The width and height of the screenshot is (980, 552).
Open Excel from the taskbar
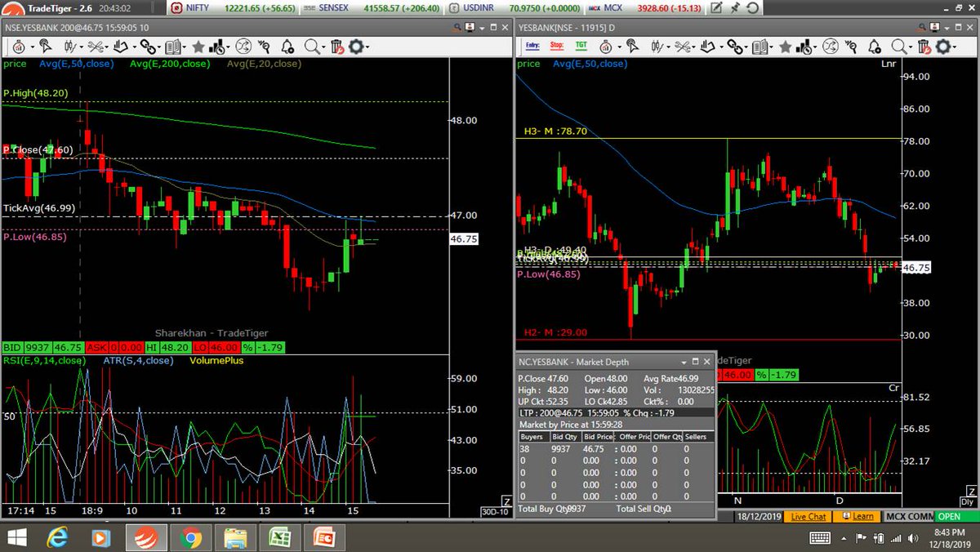point(279,537)
